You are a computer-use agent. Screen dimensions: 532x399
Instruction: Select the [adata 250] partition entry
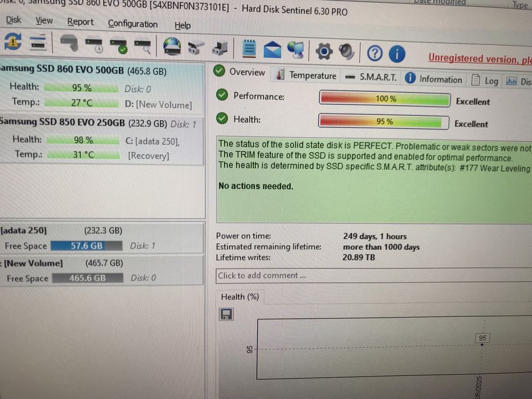[101, 238]
